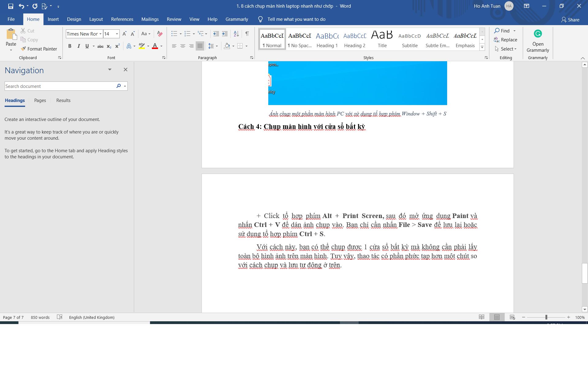Toggle Italic formatting
588x381 pixels.
(x=78, y=46)
